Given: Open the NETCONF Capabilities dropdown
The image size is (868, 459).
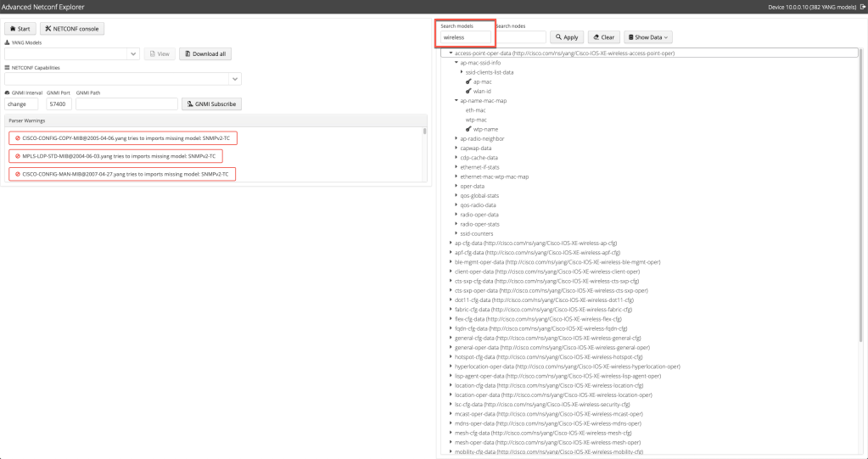Looking at the screenshot, I should click(234, 79).
